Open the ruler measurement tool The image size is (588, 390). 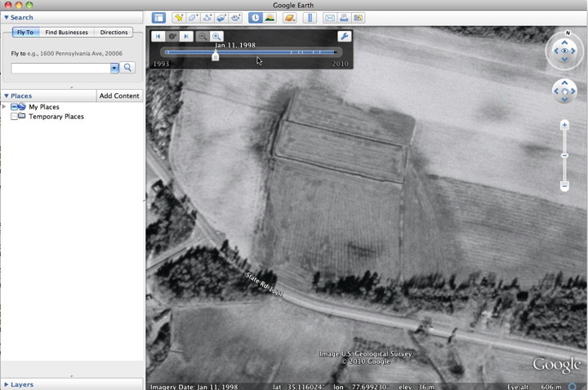point(310,17)
